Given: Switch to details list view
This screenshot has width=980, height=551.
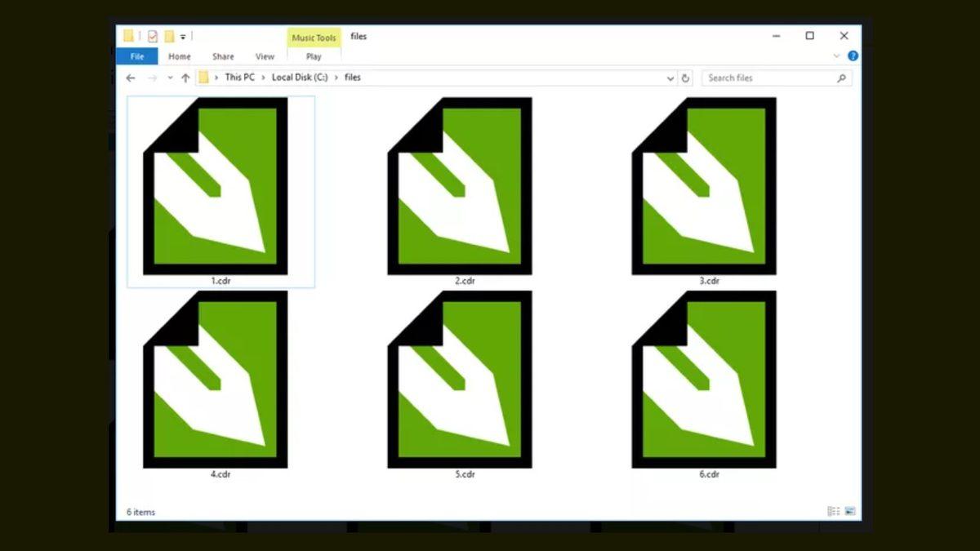Looking at the screenshot, I should (833, 511).
